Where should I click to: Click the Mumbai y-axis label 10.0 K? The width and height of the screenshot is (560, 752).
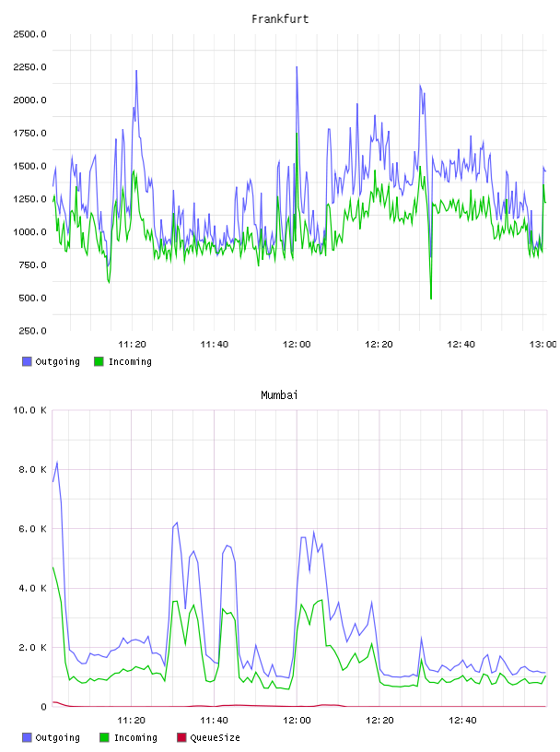click(x=29, y=410)
